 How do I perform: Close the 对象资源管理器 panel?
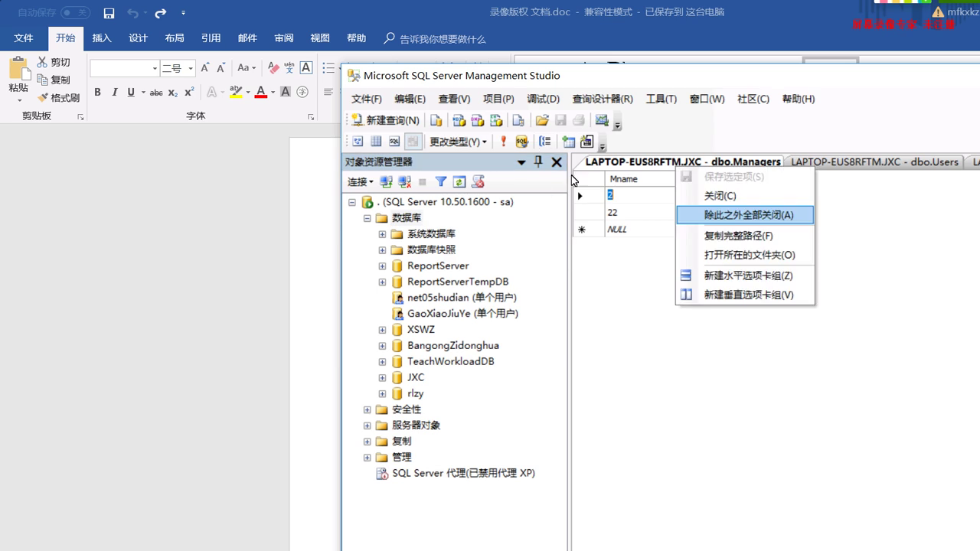coord(557,161)
